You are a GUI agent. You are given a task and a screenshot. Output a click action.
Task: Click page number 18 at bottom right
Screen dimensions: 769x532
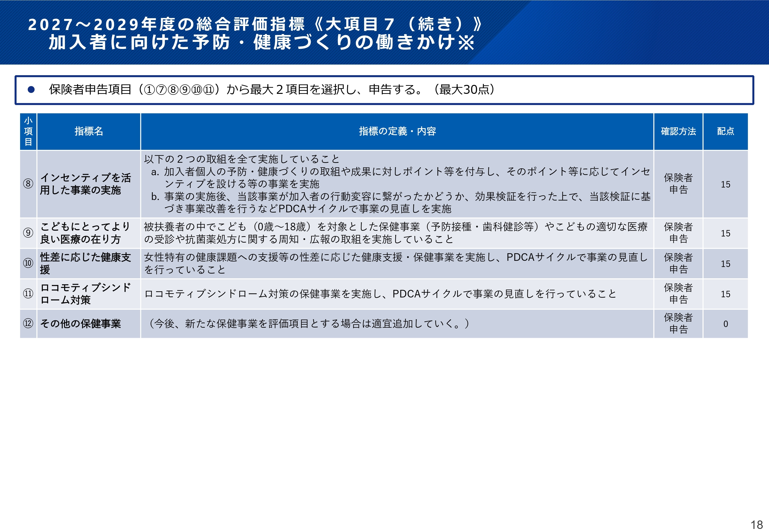pyautogui.click(x=757, y=524)
